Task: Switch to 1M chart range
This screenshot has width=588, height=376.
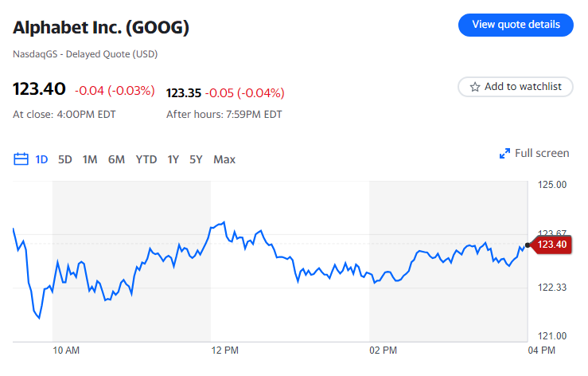Action: 90,159
